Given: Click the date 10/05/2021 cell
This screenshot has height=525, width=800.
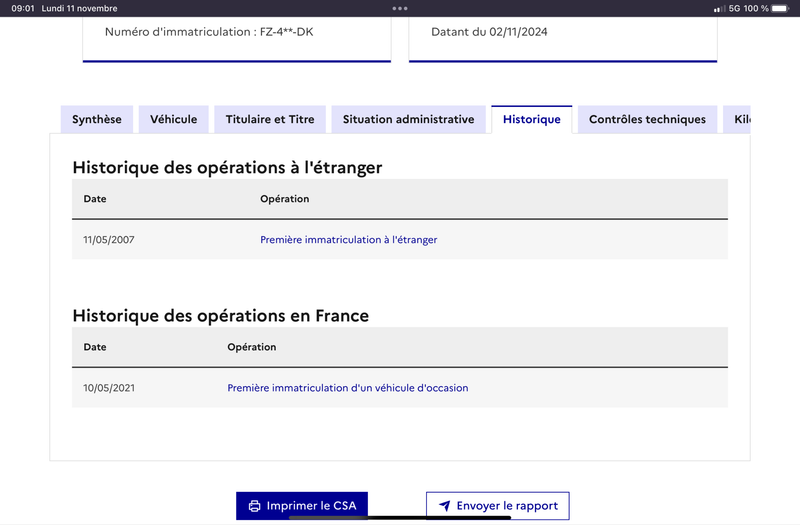Looking at the screenshot, I should tap(109, 388).
